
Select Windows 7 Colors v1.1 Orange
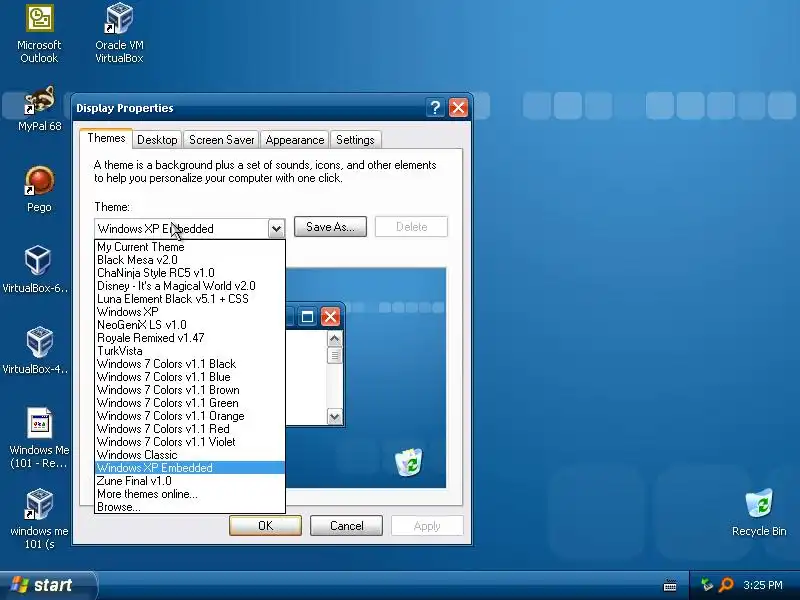(x=190, y=416)
